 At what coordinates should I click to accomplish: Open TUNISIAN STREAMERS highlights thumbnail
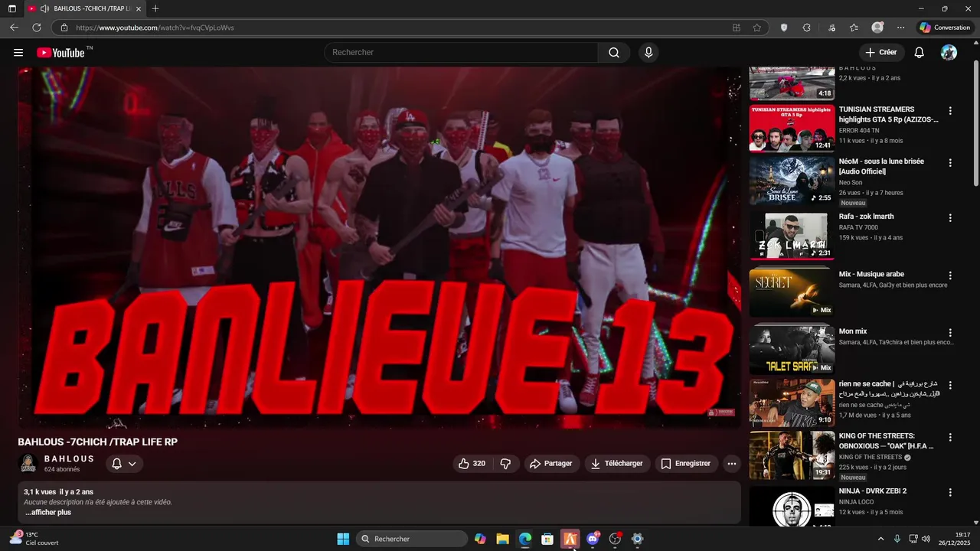tap(792, 129)
